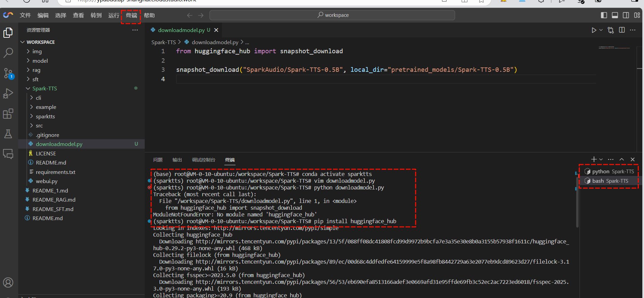
Task: Open the Search view in activity bar
Action: pyautogui.click(x=8, y=53)
